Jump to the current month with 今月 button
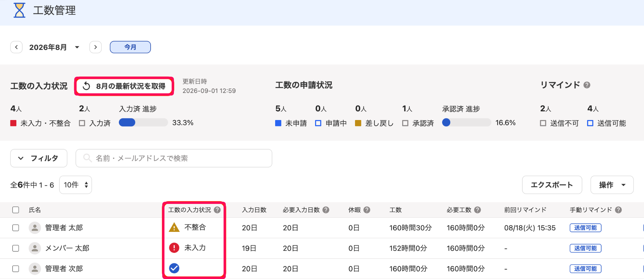The image size is (644, 279). click(x=130, y=47)
